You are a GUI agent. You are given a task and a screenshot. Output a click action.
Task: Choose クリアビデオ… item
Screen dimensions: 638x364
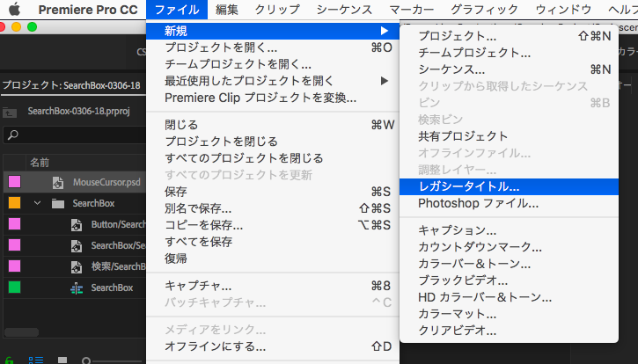[x=509, y=331]
